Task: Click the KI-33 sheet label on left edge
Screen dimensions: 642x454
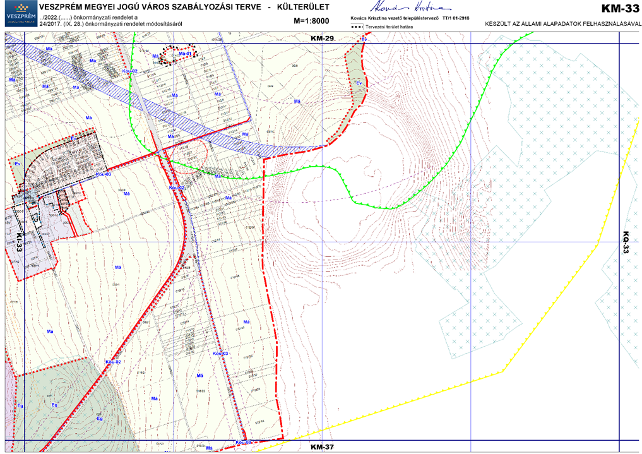Action: [18, 240]
